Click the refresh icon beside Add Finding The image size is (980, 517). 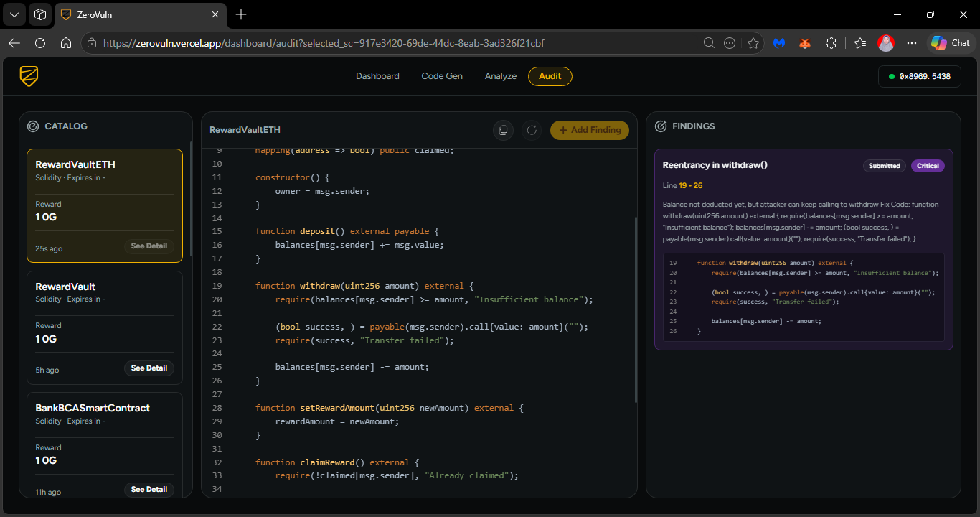tap(532, 130)
